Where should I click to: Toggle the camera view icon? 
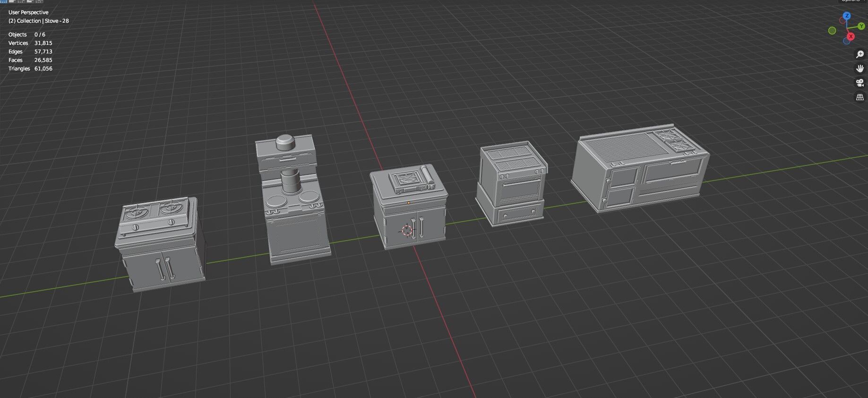point(860,83)
